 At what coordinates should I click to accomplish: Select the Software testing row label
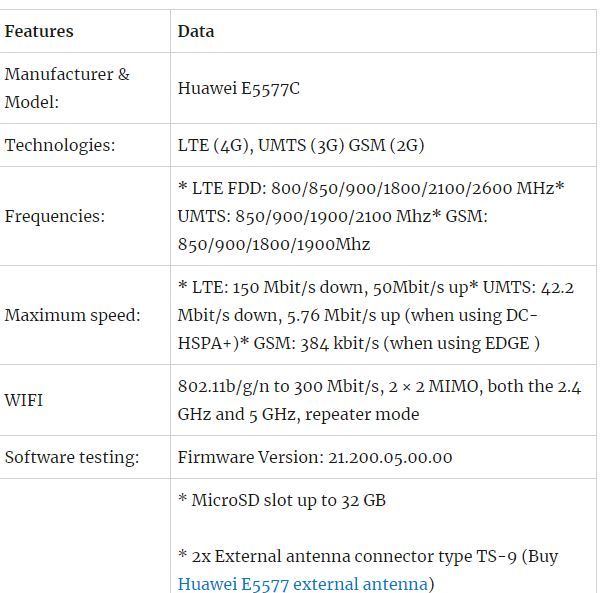pyautogui.click(x=72, y=457)
